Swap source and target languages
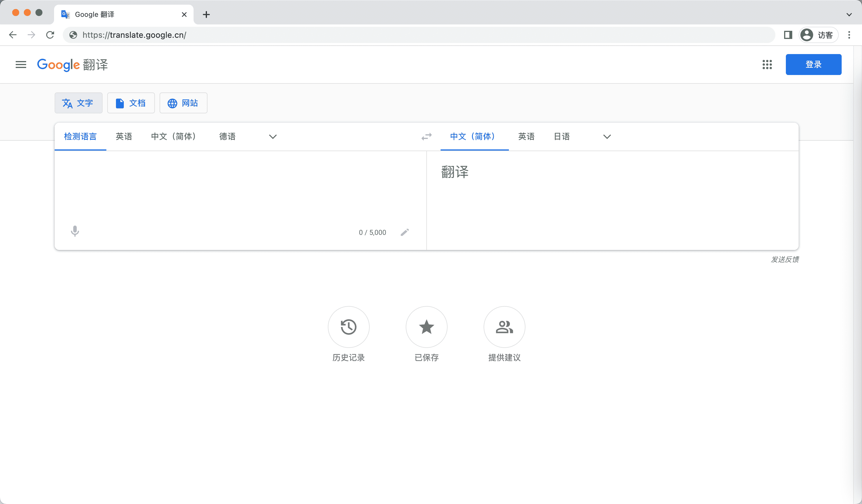 pyautogui.click(x=427, y=137)
